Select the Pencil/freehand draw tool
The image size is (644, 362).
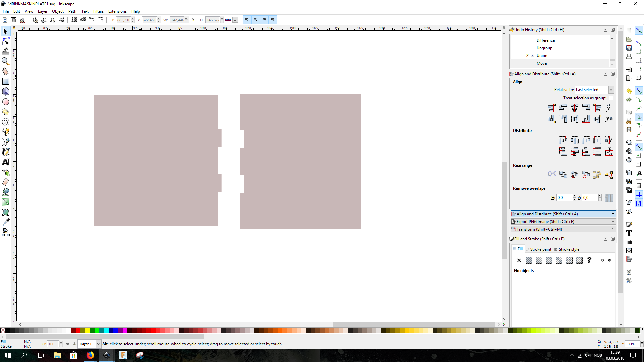point(6,132)
